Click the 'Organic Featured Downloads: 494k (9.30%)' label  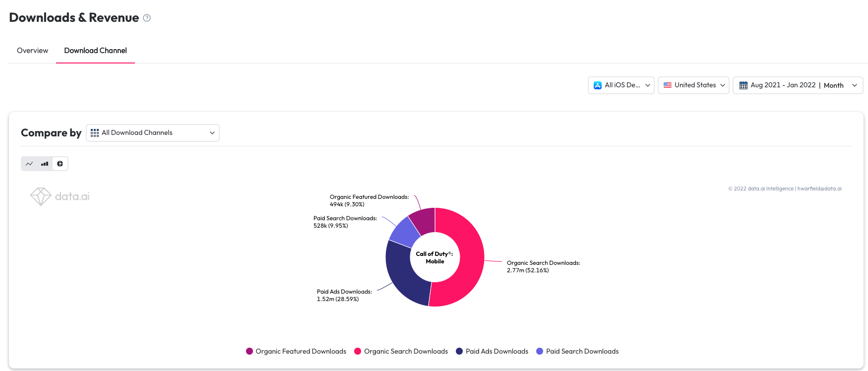(x=370, y=201)
